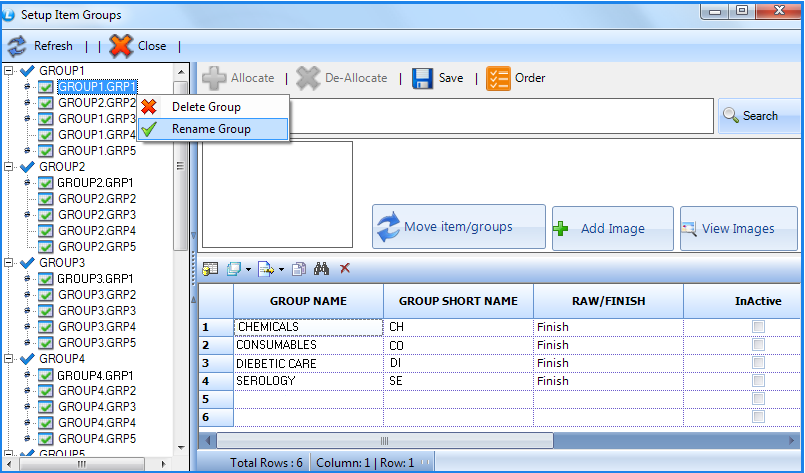Choose Rename Group from context menu
The image size is (805, 473).
pyautogui.click(x=213, y=129)
